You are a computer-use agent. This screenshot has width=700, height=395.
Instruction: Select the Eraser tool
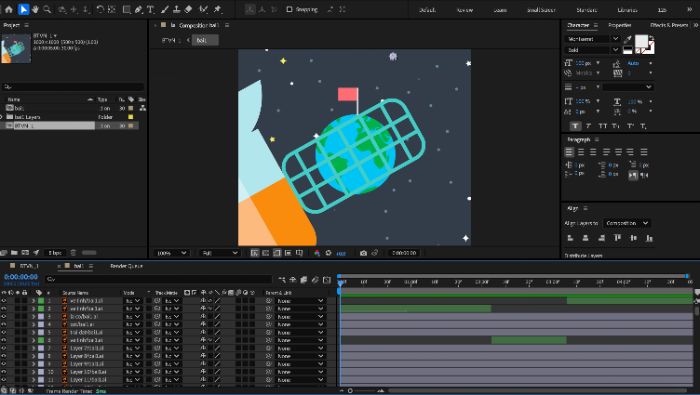click(x=188, y=9)
